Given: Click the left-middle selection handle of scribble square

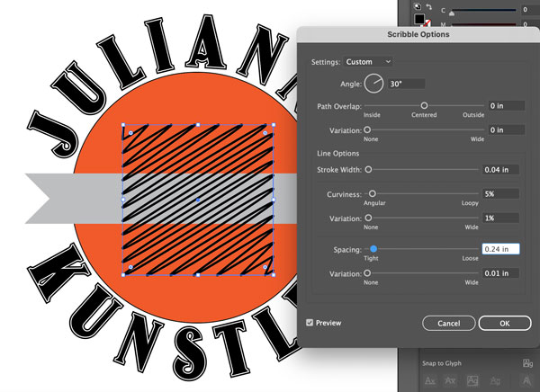Looking at the screenshot, I should [x=123, y=200].
